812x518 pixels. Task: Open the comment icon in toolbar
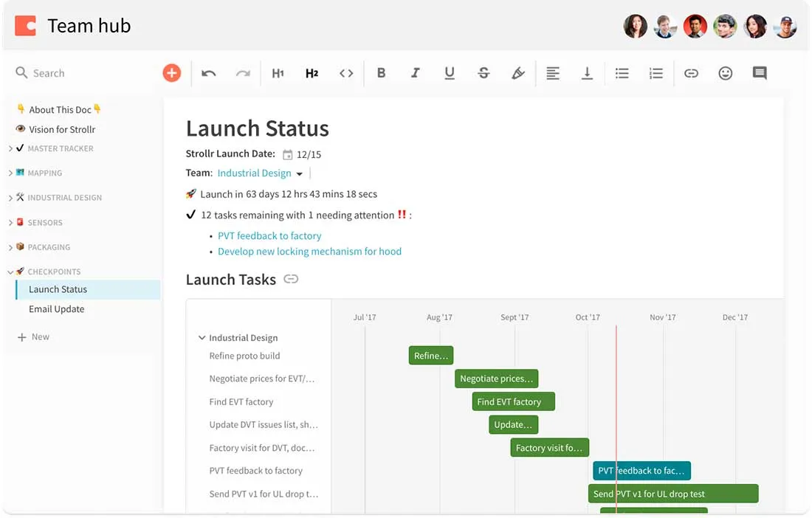coord(760,73)
